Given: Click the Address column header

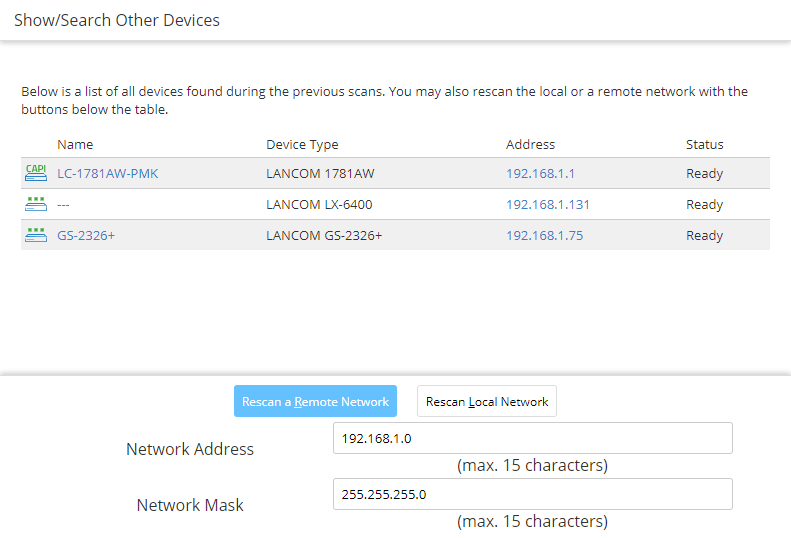Looking at the screenshot, I should click(x=530, y=144).
